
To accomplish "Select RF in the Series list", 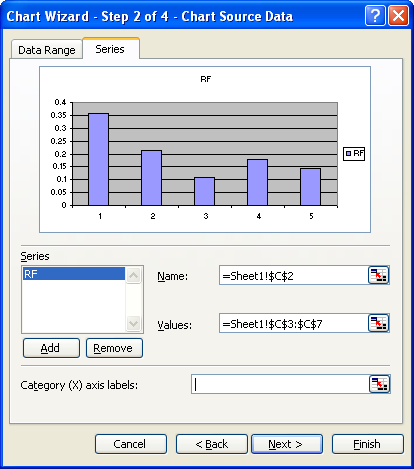I will click(x=74, y=274).
